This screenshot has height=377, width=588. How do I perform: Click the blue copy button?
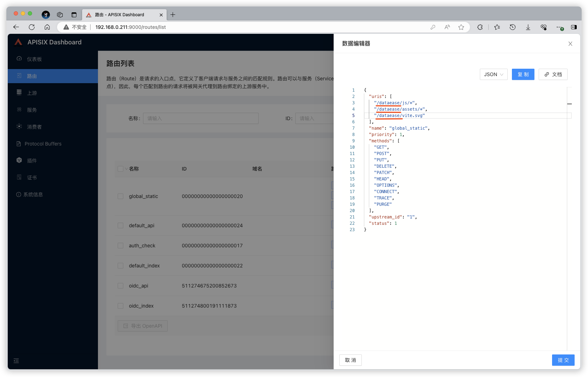point(523,74)
